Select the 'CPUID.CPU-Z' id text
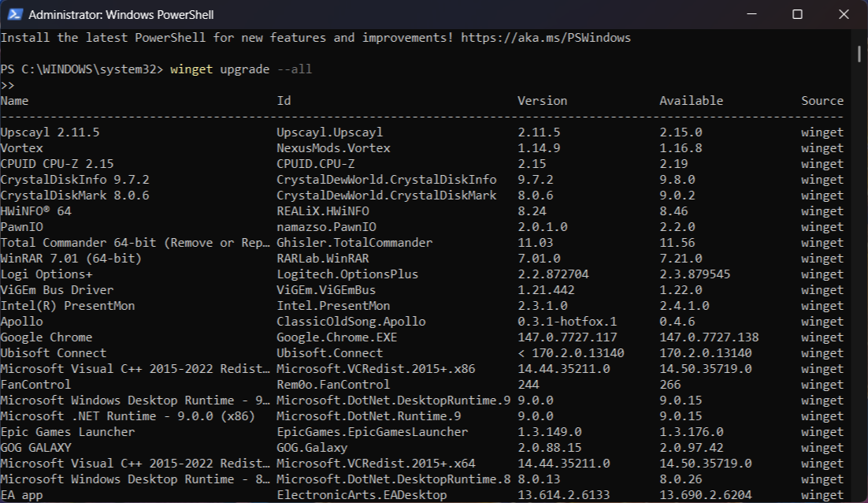 tap(316, 164)
